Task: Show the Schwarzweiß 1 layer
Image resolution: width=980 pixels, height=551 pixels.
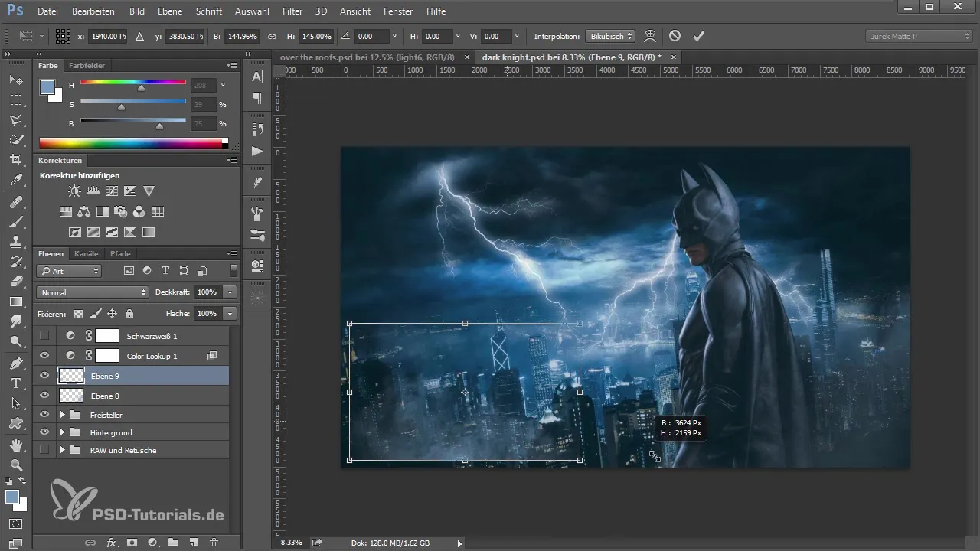Action: point(44,335)
